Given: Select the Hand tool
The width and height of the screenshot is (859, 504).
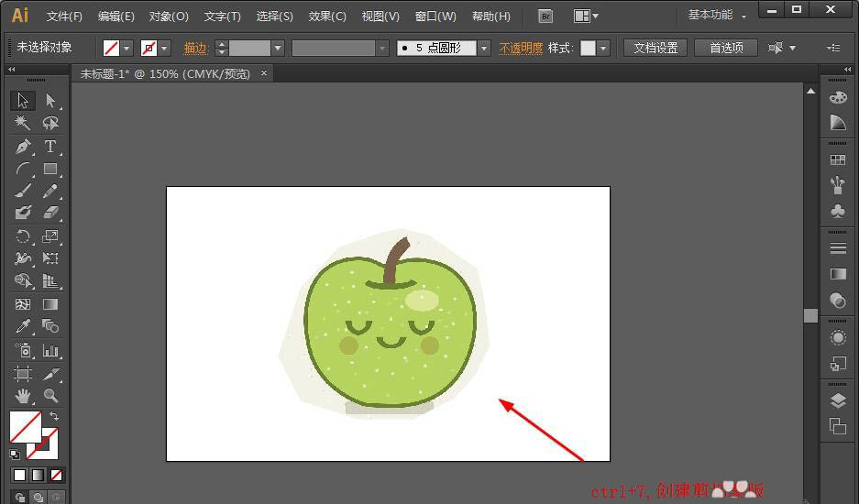Looking at the screenshot, I should 23,396.
